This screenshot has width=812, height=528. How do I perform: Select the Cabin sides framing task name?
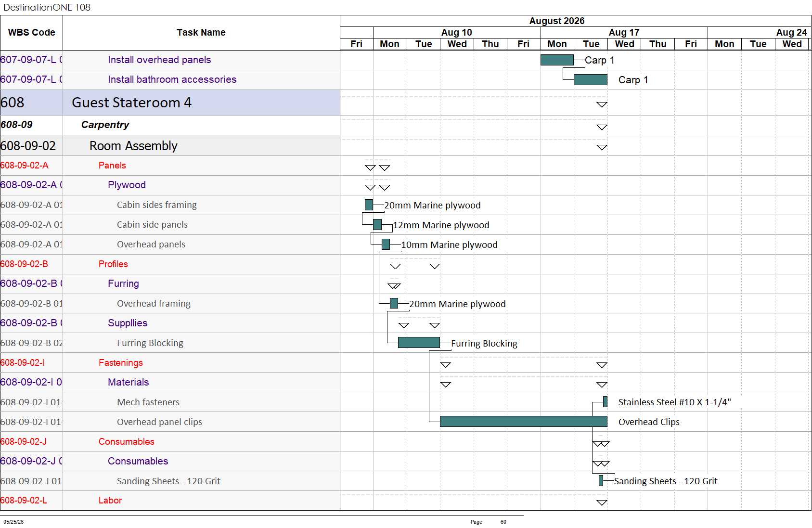coord(157,205)
